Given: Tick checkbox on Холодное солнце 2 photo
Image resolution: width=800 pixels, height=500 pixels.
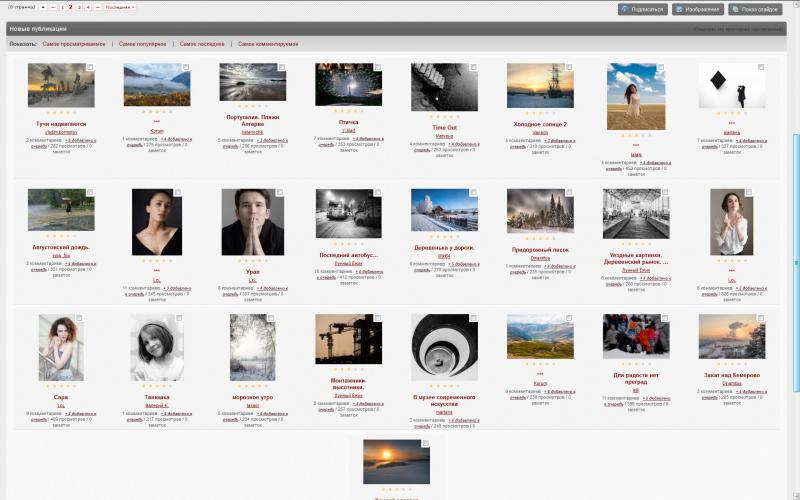Looking at the screenshot, I should tap(570, 67).
